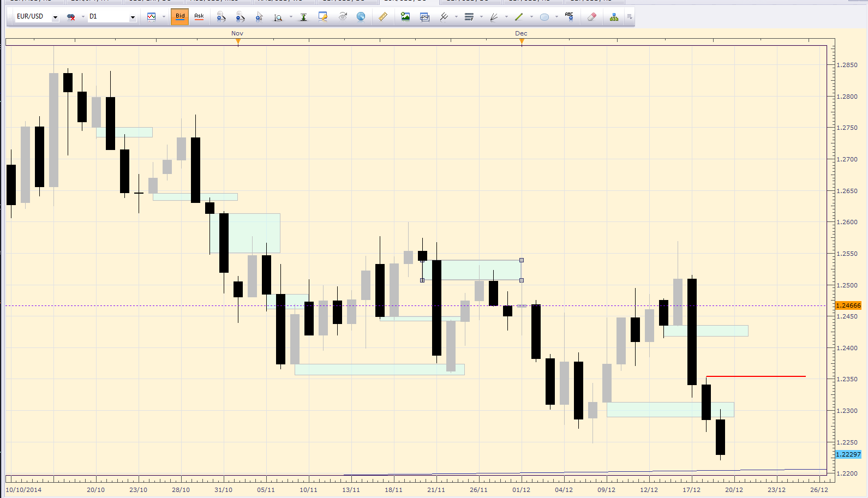
Task: Select the pitchfork drawing tool
Action: (x=444, y=17)
